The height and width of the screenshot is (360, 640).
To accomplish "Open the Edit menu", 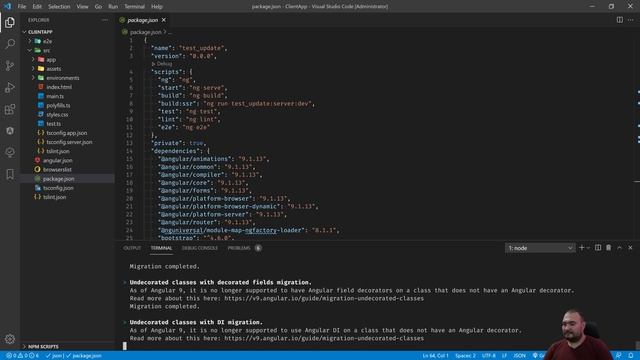I will click(37, 7).
